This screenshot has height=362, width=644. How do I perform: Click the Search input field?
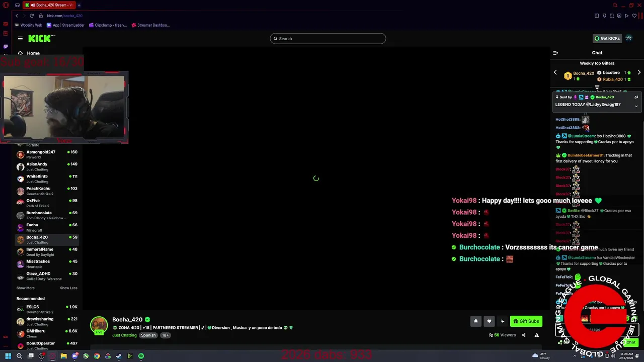[x=328, y=38]
